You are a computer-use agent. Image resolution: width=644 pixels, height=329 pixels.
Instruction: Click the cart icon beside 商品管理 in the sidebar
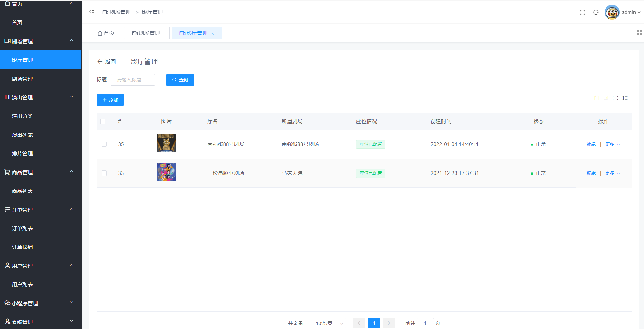click(x=7, y=172)
